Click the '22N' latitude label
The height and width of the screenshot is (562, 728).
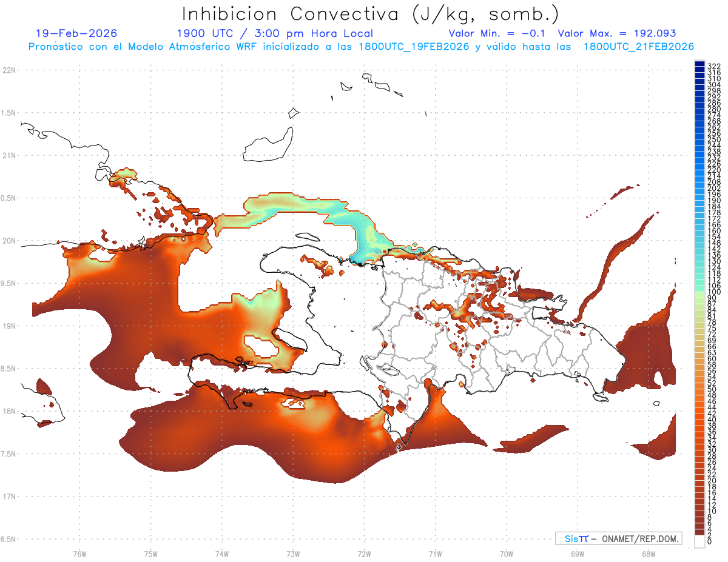coord(9,70)
